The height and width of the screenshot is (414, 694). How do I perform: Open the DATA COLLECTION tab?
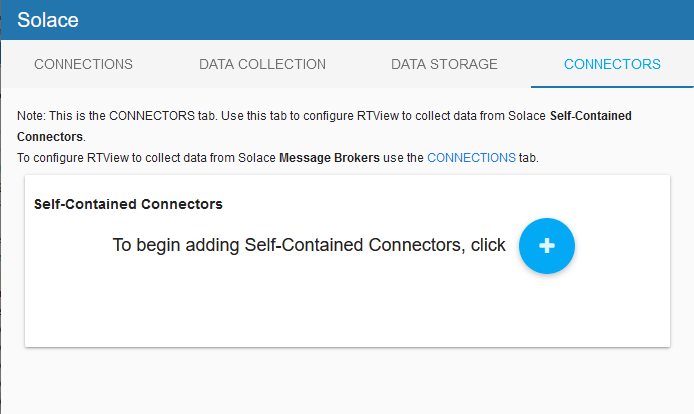tap(262, 64)
